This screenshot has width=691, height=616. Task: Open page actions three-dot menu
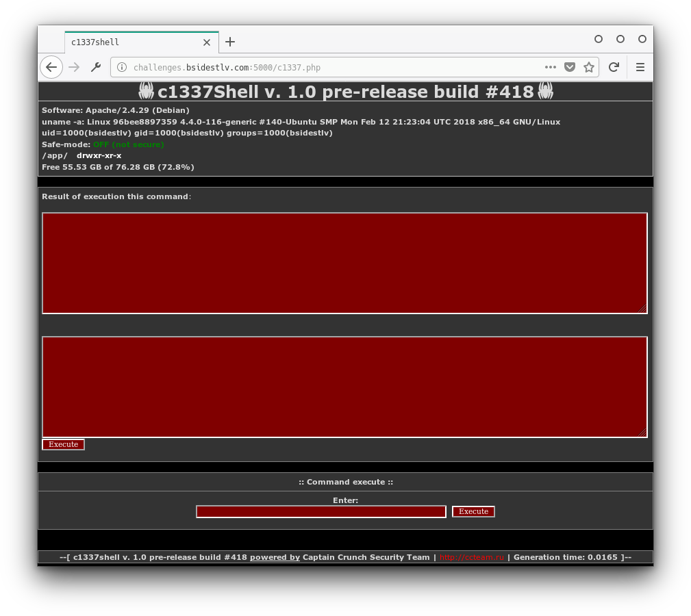click(x=550, y=67)
